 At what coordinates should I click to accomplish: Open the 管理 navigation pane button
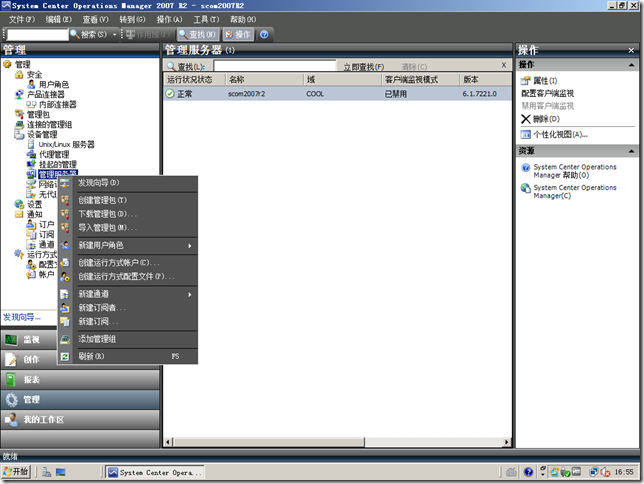point(80,399)
